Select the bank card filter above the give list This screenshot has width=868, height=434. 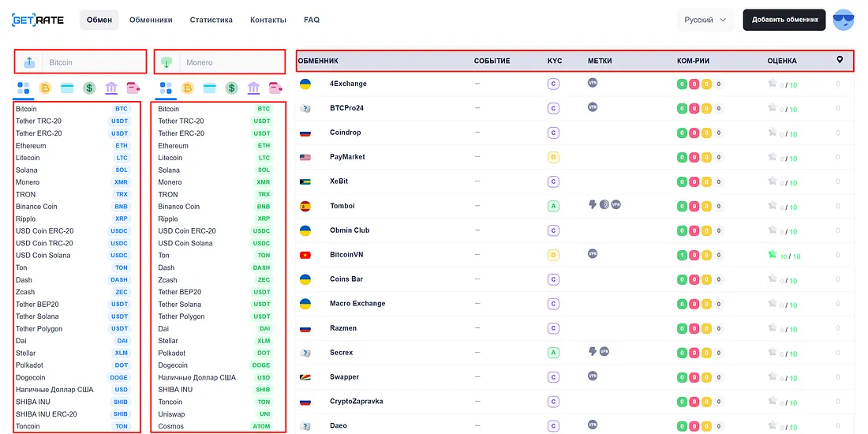click(67, 88)
